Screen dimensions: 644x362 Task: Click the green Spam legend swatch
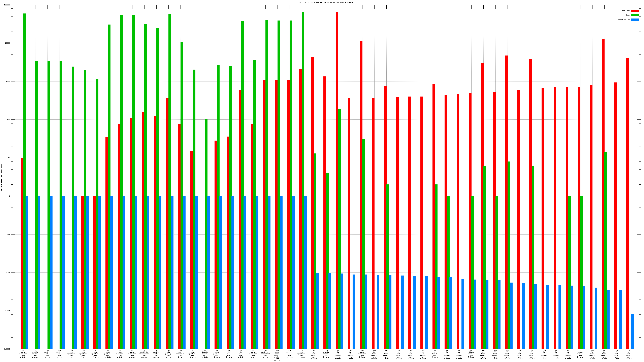tap(635, 15)
